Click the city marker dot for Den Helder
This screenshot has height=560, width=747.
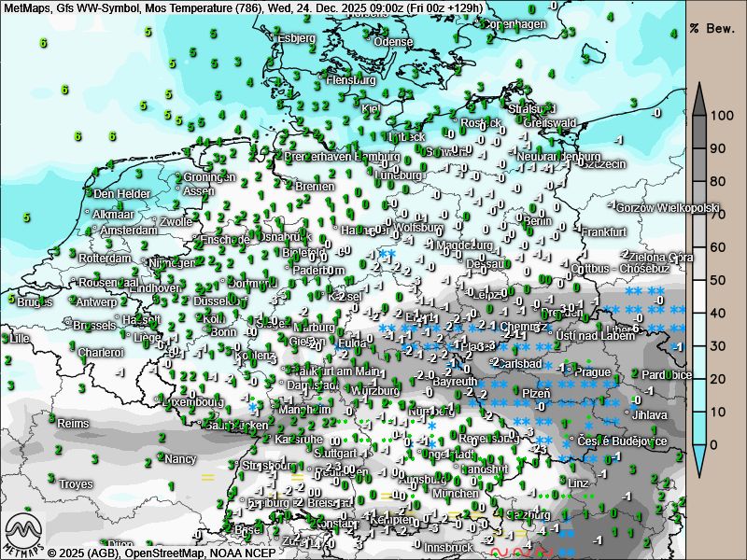coord(90,193)
